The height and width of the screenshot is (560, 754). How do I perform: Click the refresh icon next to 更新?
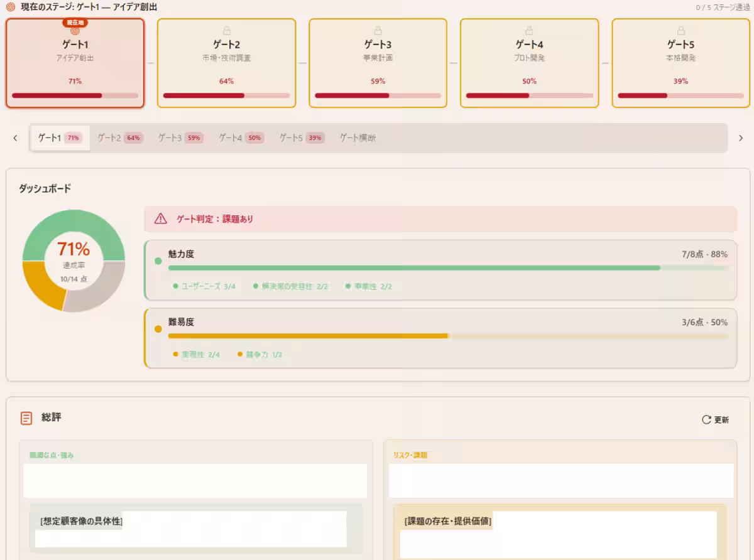point(706,419)
